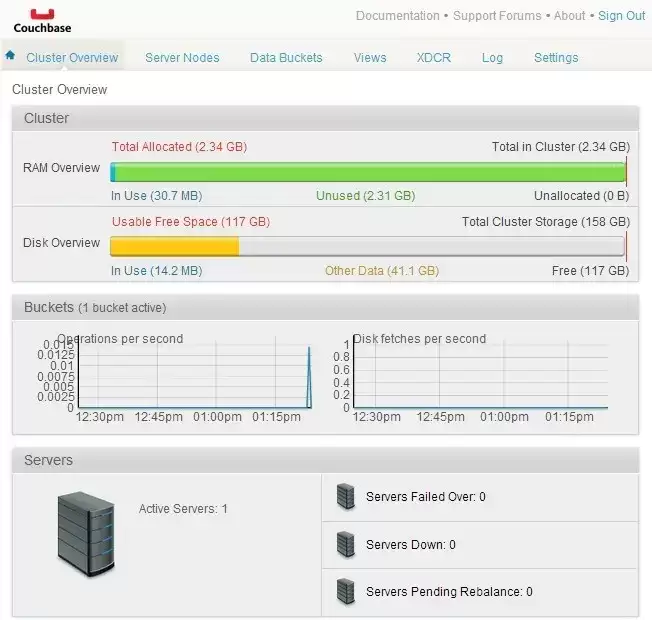Screen dimensions: 652x620
Task: Select the XDCR tab
Action: click(434, 57)
